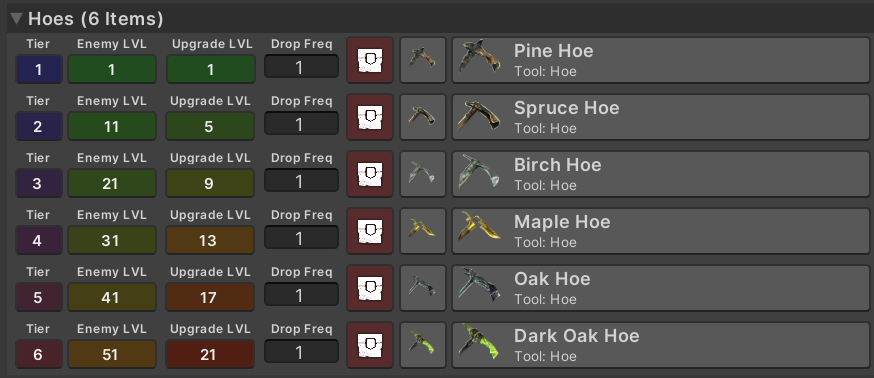The image size is (874, 378).
Task: Click the Tier field showing 6
Action: (x=38, y=354)
